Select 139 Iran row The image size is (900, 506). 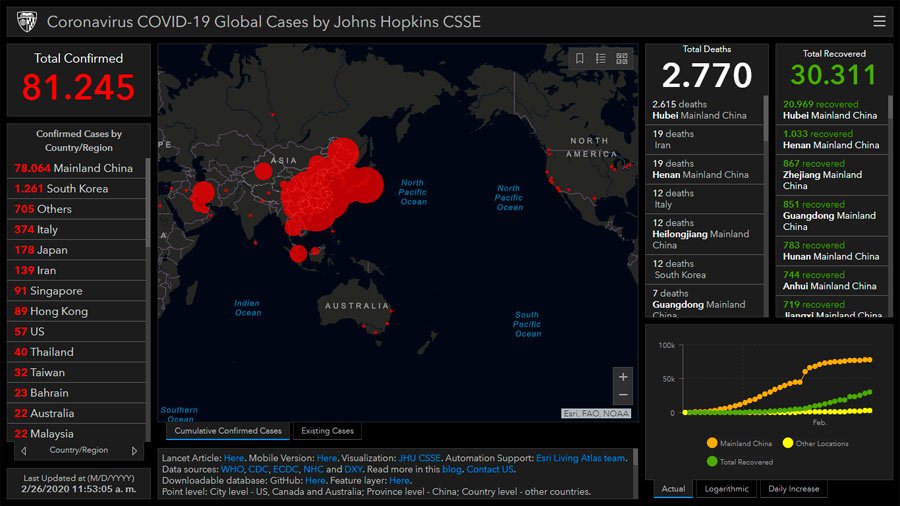coord(76,270)
